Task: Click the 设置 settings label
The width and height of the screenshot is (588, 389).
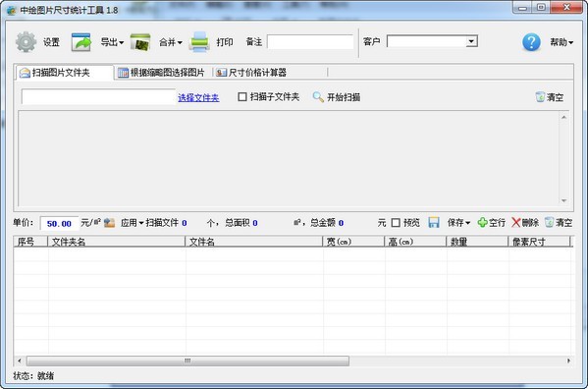Action: pyautogui.click(x=51, y=42)
